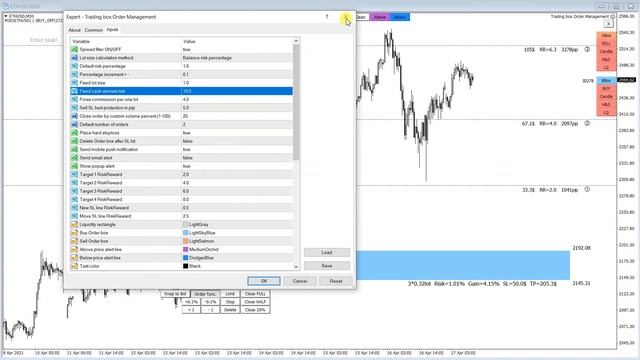Image resolution: width=640 pixels, height=360 pixels.
Task: Click the info circle beside Trading box Order Management
Action: point(613,17)
